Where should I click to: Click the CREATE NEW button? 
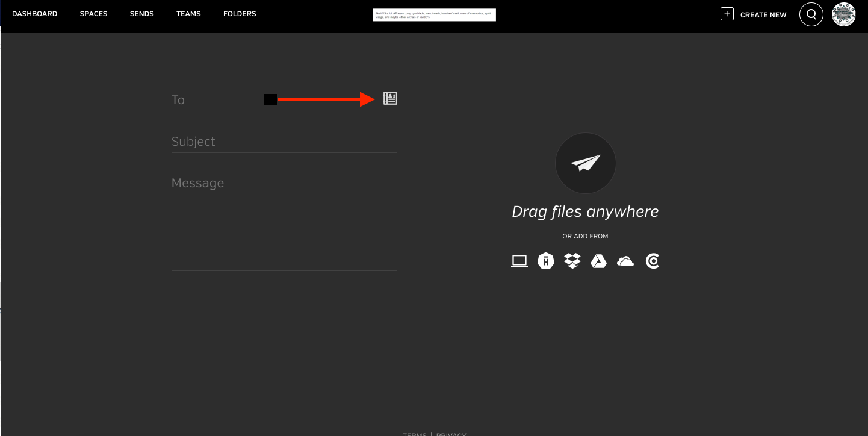click(763, 14)
